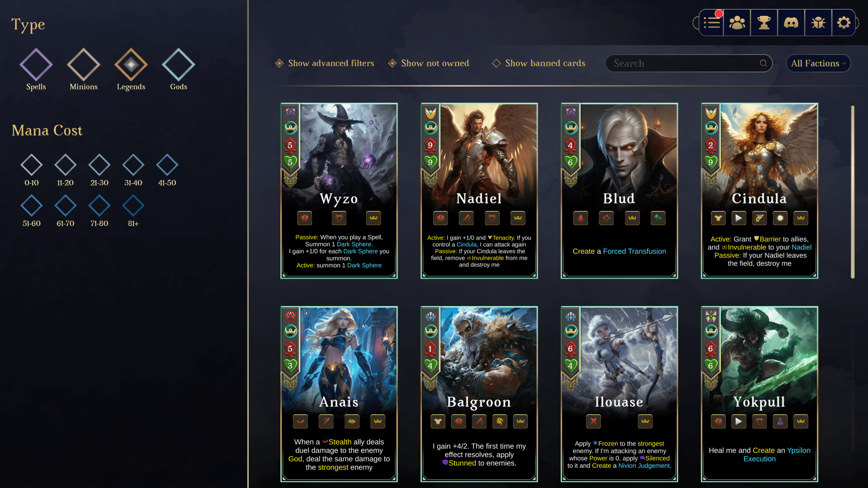Image resolution: width=868 pixels, height=488 pixels.
Task: Click the card list vertical scrollbar
Action: (853, 192)
